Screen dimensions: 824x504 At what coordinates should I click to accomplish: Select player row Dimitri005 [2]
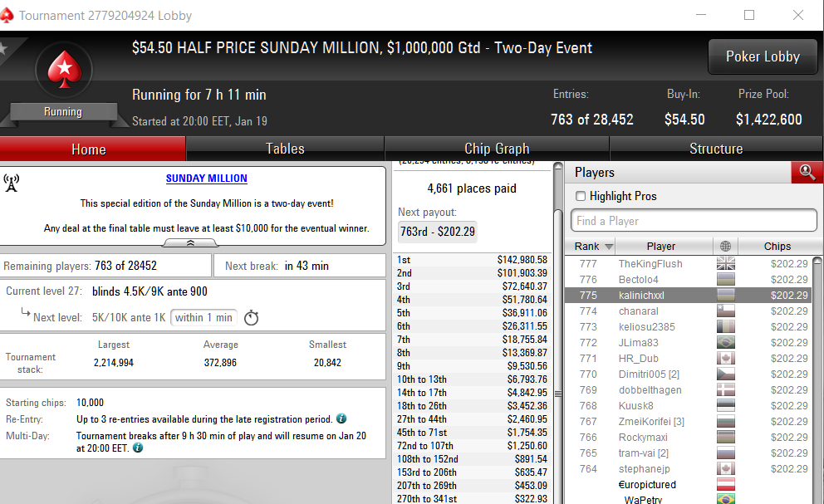[688, 374]
